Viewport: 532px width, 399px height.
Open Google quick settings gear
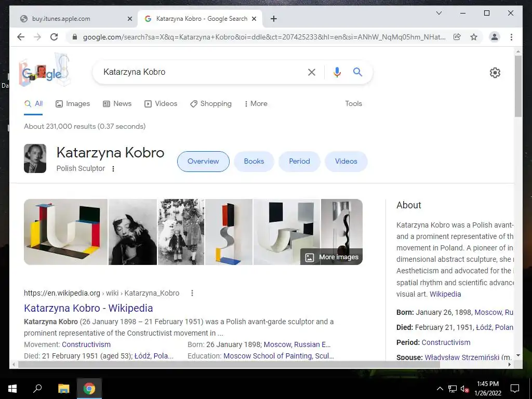coord(495,73)
